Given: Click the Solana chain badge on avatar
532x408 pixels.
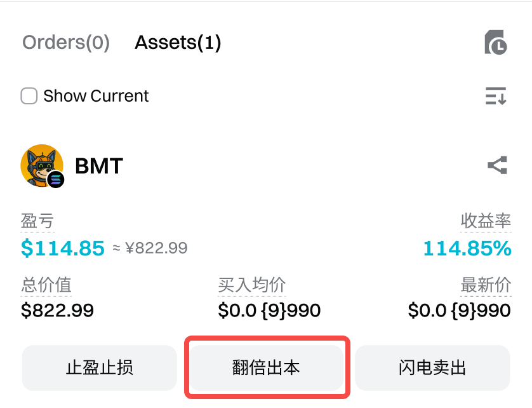Looking at the screenshot, I should pyautogui.click(x=56, y=179).
